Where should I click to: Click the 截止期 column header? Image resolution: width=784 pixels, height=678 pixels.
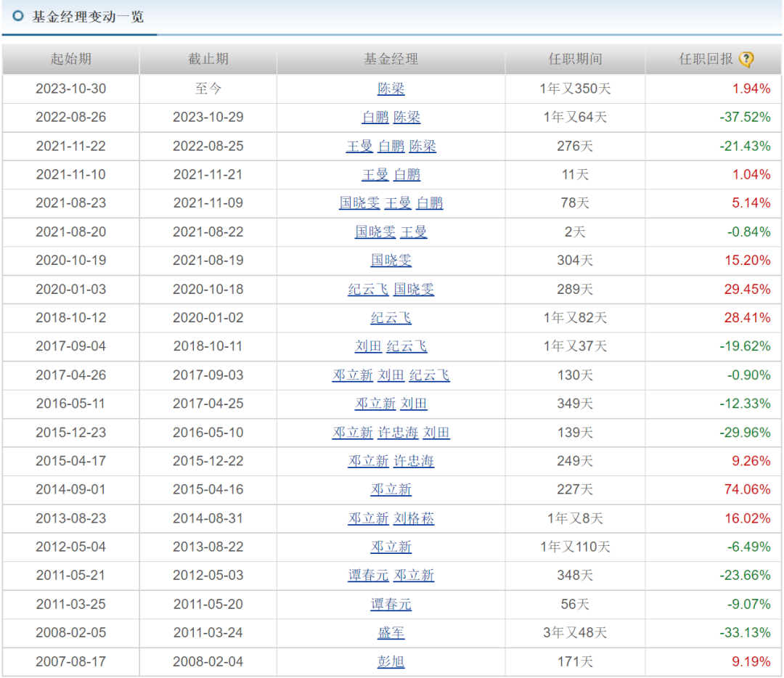point(208,60)
